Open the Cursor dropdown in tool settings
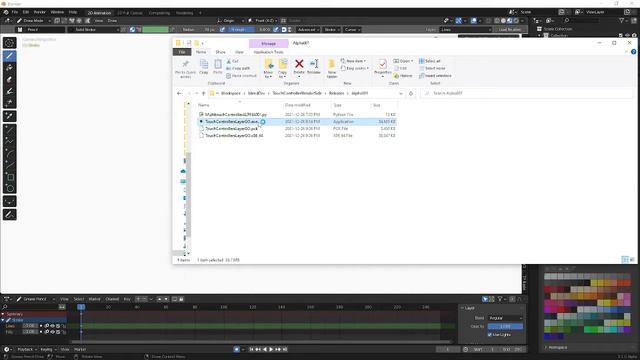 [x=352, y=29]
